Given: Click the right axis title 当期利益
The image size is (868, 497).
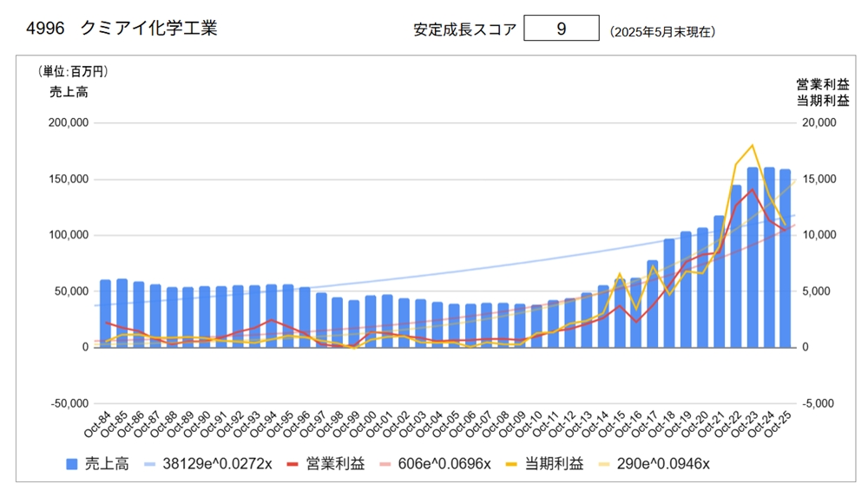Looking at the screenshot, I should pyautogui.click(x=823, y=100).
